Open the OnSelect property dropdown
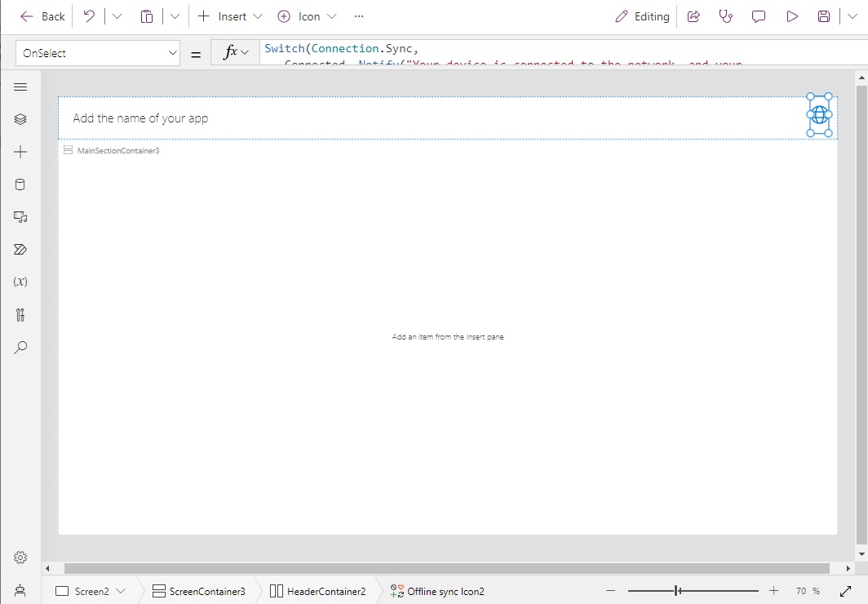Screen dimensions: 868x604 pos(171,52)
